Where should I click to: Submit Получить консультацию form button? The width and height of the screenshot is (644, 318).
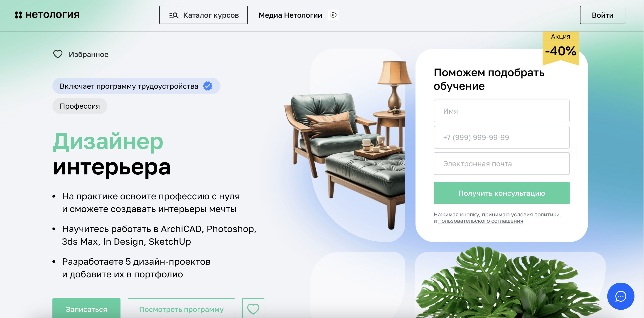[501, 193]
